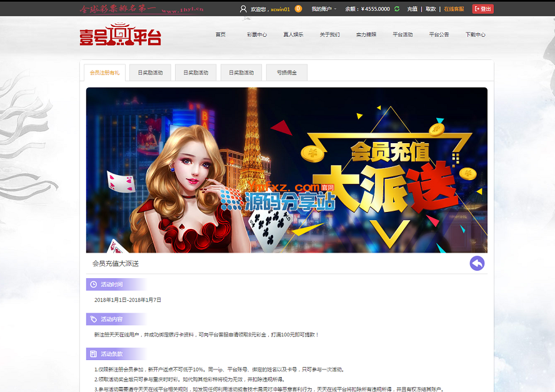Click the red 登出 logout button
This screenshot has width=555, height=392.
pos(482,9)
